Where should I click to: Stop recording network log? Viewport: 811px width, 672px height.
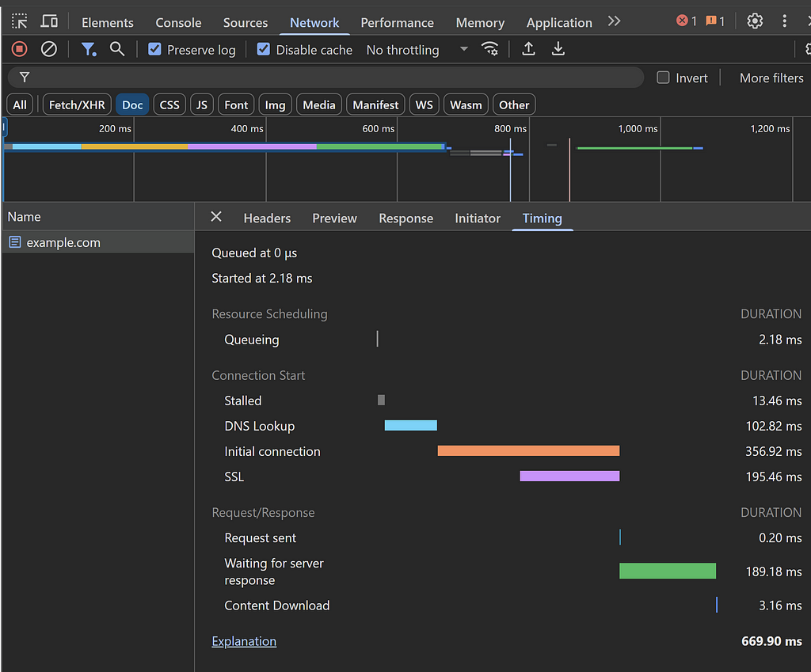20,49
